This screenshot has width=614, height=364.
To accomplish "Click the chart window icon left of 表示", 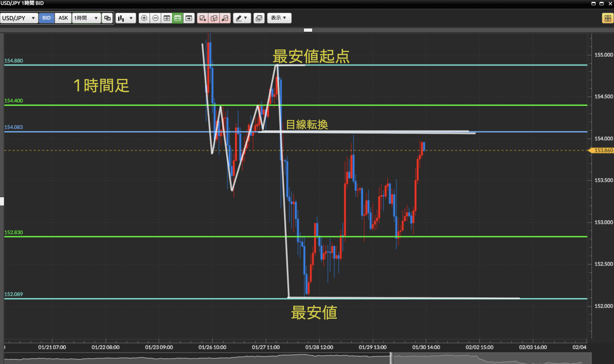I will [259, 18].
